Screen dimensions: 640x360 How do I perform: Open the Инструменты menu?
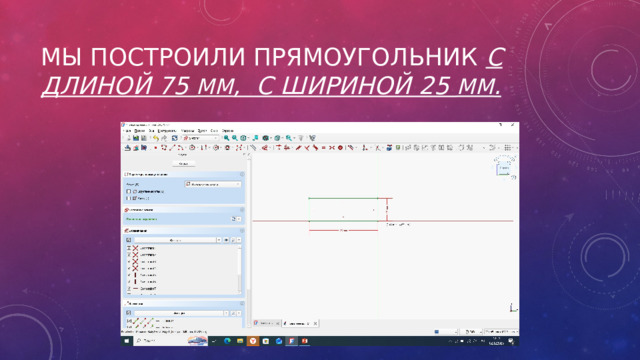click(167, 131)
